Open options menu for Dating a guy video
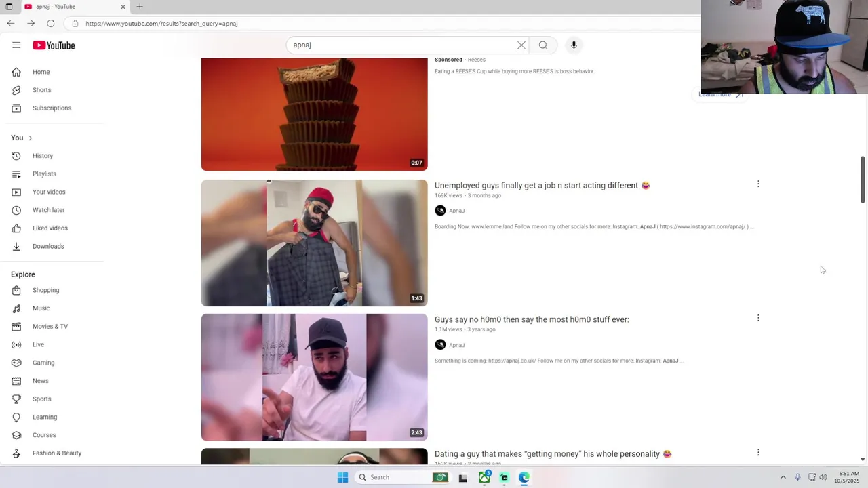 [x=758, y=453]
